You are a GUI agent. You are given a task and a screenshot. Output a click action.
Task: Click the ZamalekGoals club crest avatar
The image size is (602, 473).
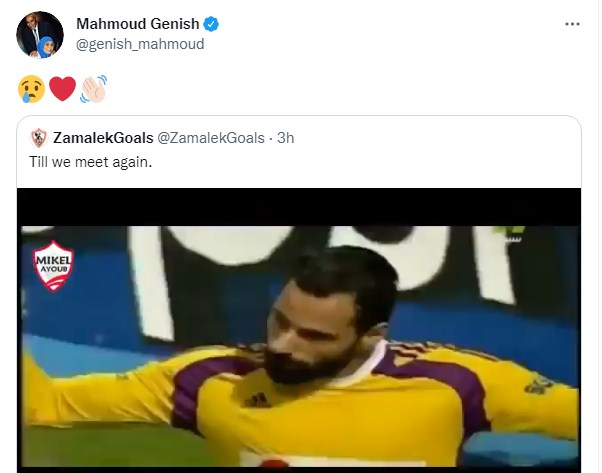pos(38,139)
